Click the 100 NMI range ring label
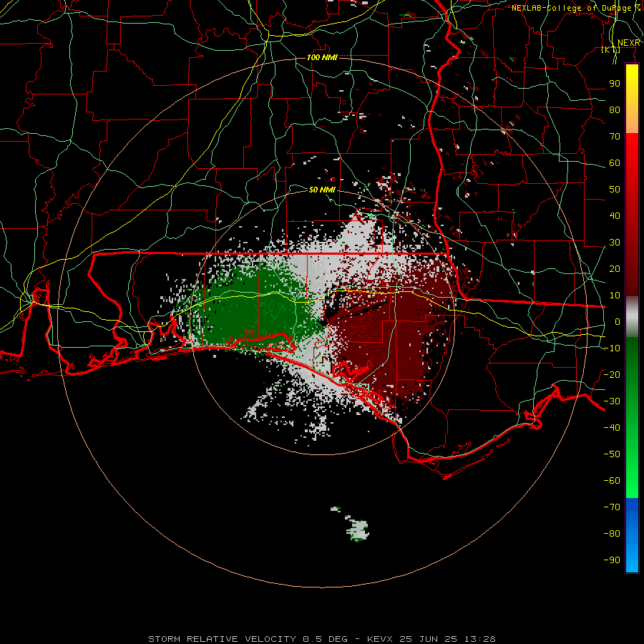The width and height of the screenshot is (644, 644). [322, 57]
